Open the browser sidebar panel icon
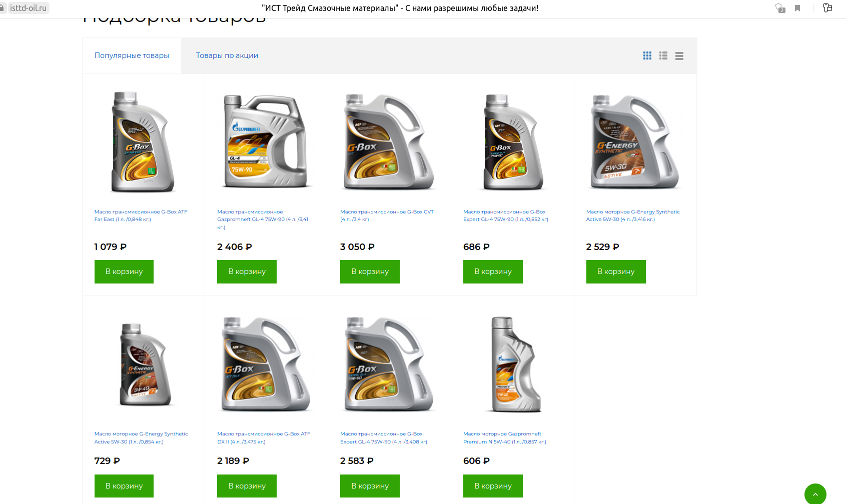This screenshot has height=504, width=846. 828,8
